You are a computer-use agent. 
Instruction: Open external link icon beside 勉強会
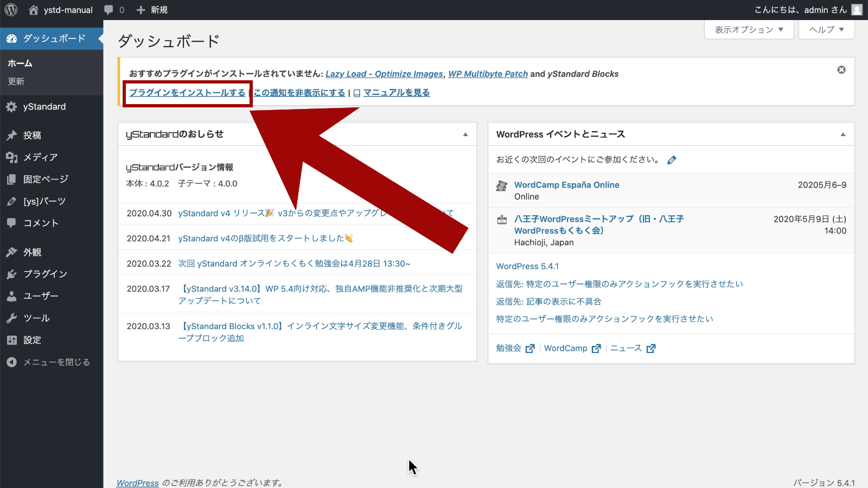tap(530, 349)
